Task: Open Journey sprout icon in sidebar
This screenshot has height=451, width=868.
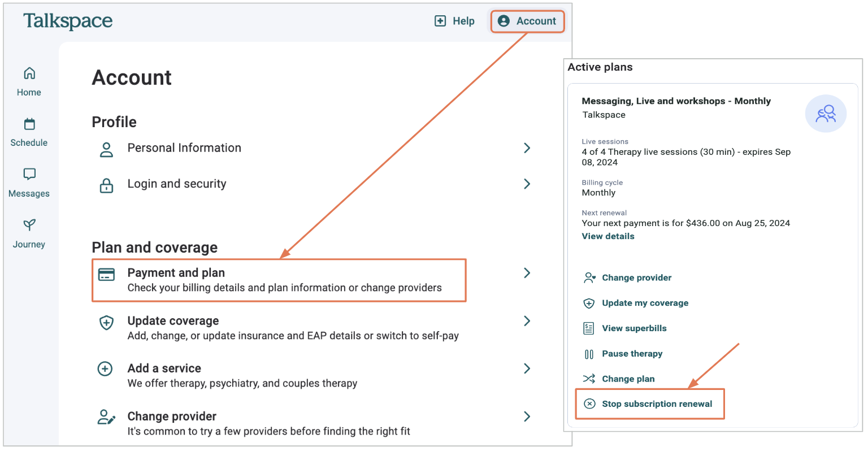Action: pos(29,225)
